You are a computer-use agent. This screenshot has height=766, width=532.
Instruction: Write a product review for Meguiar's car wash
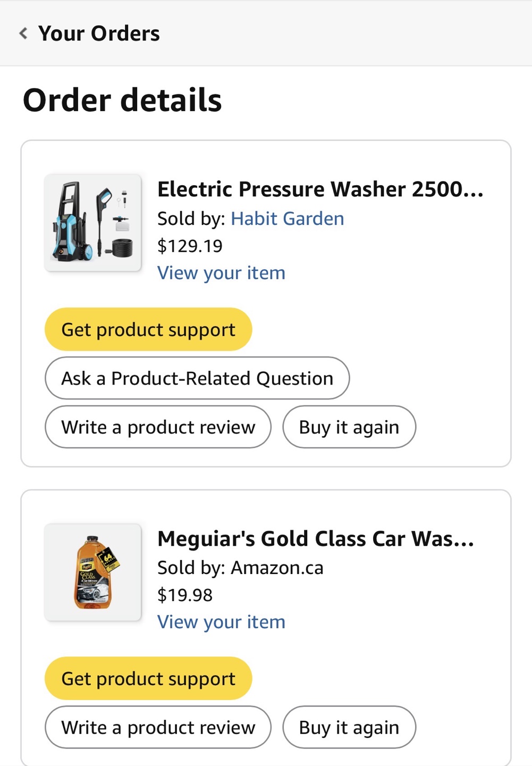(158, 727)
